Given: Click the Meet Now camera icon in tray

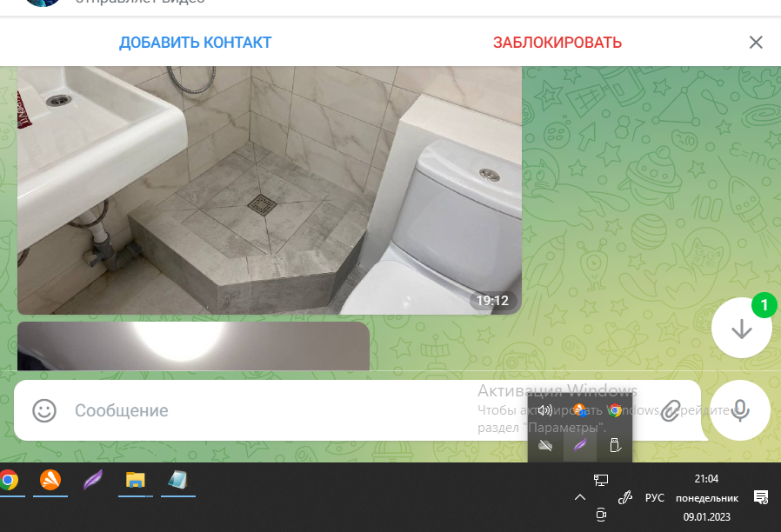Looking at the screenshot, I should (601, 515).
